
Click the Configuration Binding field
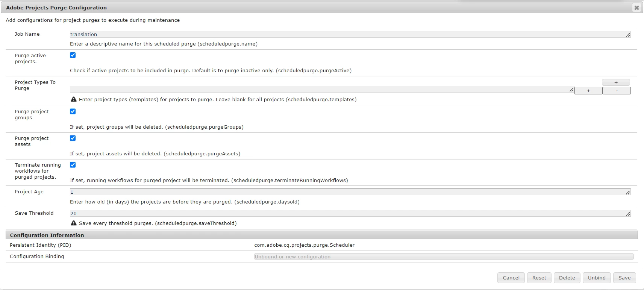tap(444, 257)
